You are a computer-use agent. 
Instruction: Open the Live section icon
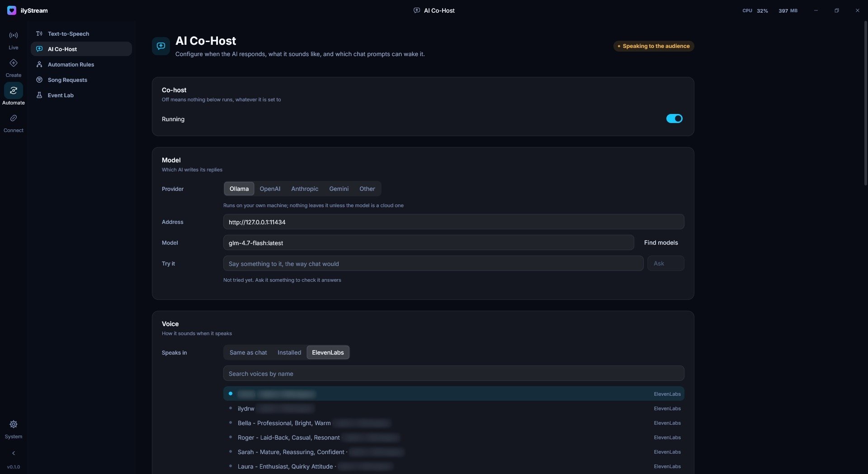point(14,35)
